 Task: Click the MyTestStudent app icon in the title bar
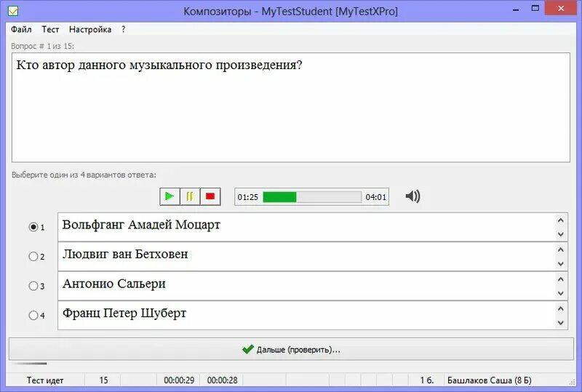pyautogui.click(x=13, y=11)
